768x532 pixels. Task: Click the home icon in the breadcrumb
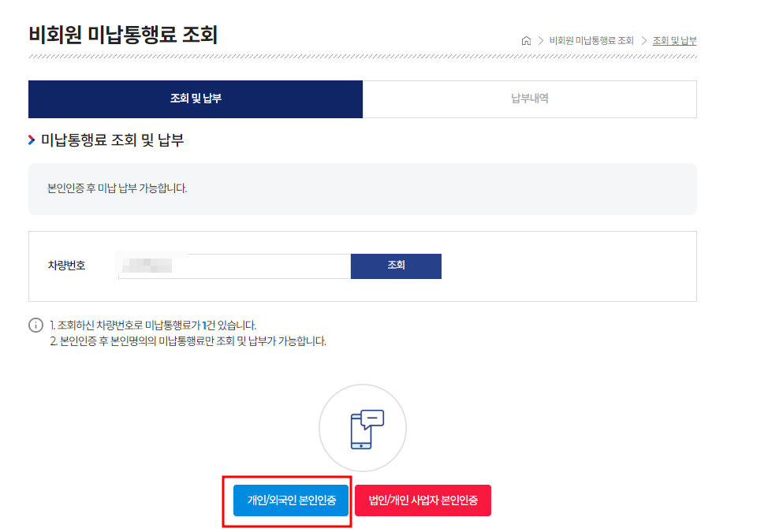[526, 40]
